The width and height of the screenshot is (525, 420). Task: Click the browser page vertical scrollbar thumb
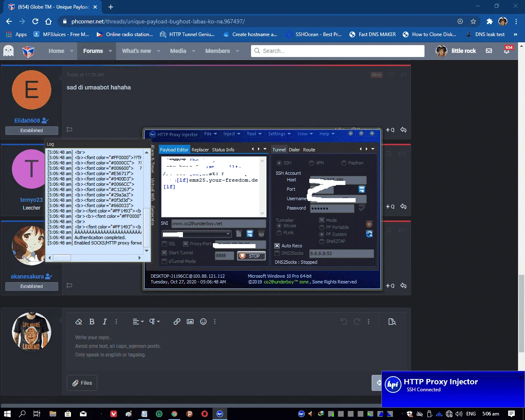(521, 313)
